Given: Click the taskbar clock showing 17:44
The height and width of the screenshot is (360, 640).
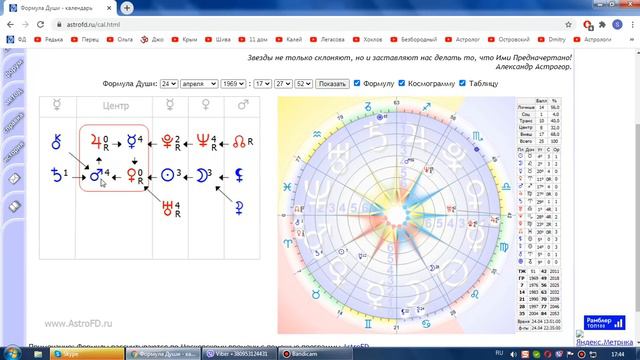Looking at the screenshot, I should point(618,354).
